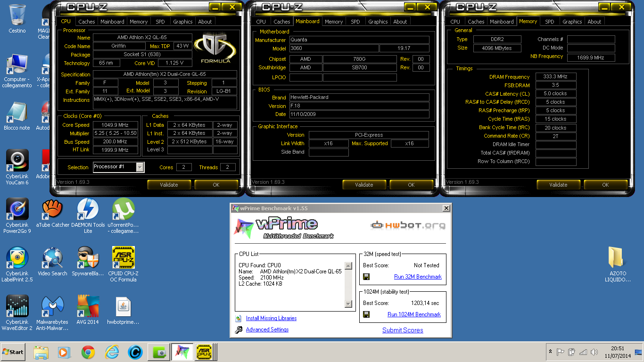644x362 pixels.
Task: Click Submit Scores link in wPrime
Action: tap(403, 330)
